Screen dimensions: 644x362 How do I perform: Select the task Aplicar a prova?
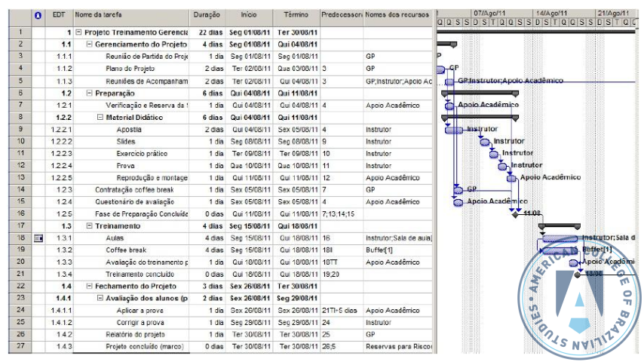coord(140,310)
